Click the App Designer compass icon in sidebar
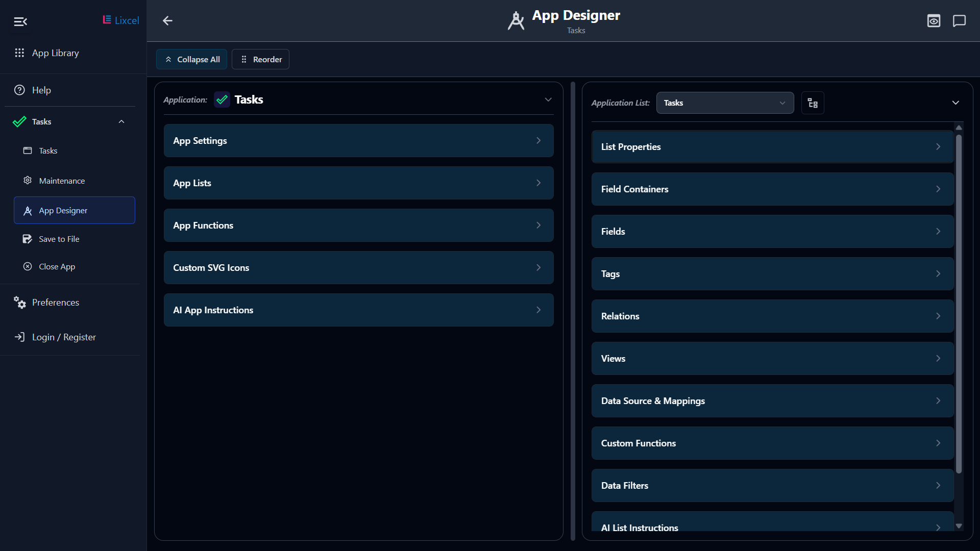Viewport: 980px width, 551px height. click(28, 210)
